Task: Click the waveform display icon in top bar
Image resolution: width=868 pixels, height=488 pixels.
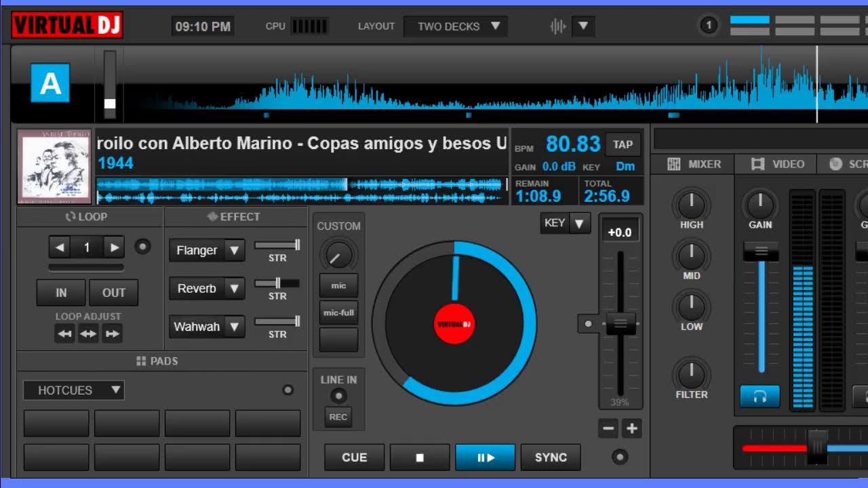Action: pos(558,26)
